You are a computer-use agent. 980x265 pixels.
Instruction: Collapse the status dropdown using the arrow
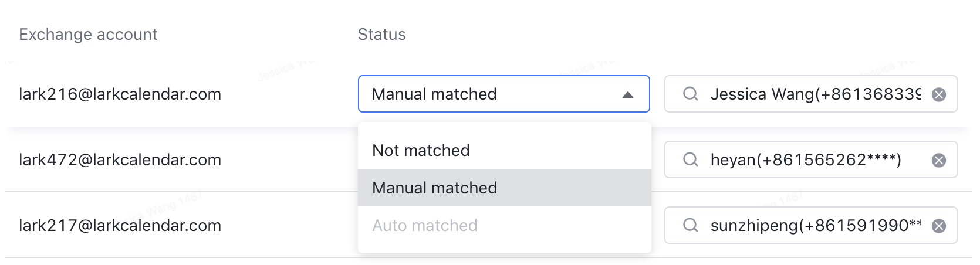628,94
